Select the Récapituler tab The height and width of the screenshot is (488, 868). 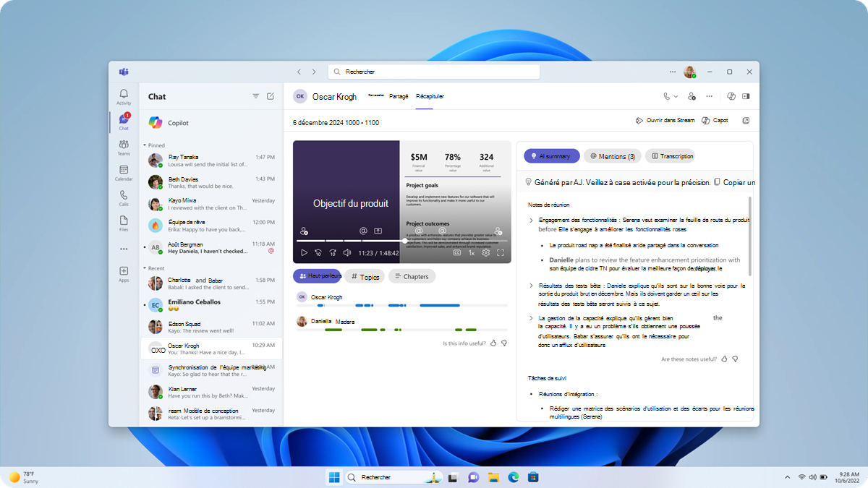[430, 96]
